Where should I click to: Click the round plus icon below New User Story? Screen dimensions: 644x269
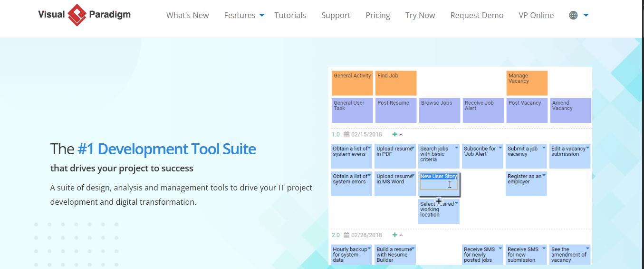[x=439, y=201]
